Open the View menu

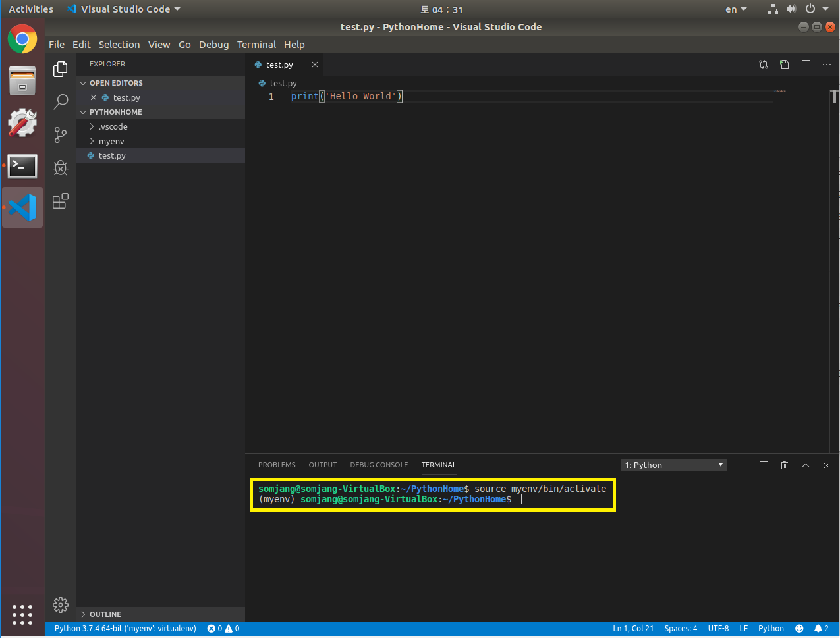(159, 45)
